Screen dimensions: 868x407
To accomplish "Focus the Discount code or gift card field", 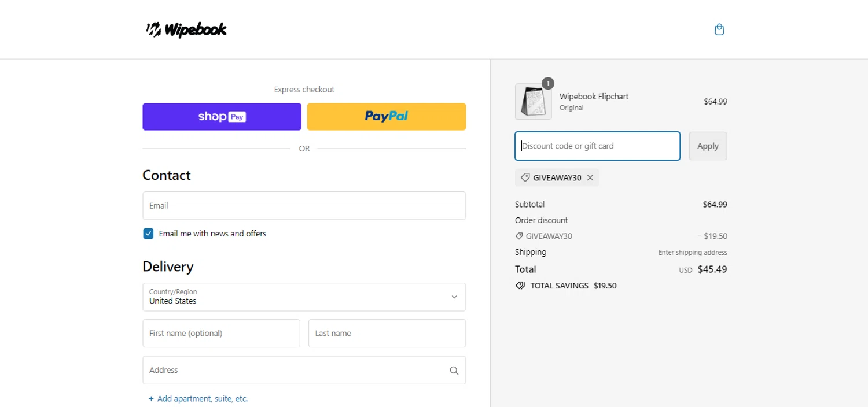I will point(598,146).
